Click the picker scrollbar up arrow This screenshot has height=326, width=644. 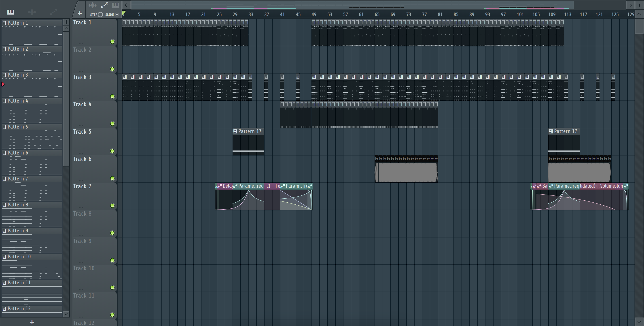coord(66,28)
